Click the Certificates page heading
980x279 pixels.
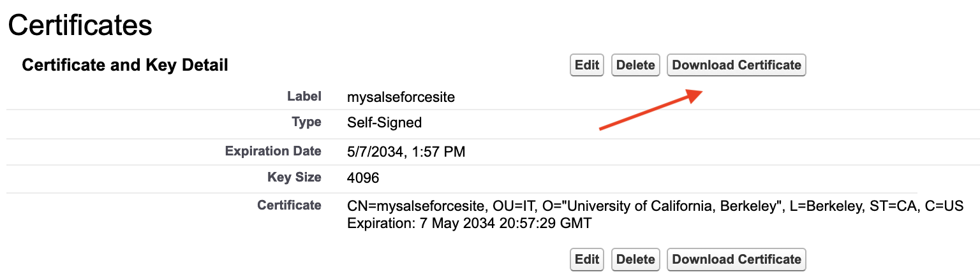pos(80,25)
